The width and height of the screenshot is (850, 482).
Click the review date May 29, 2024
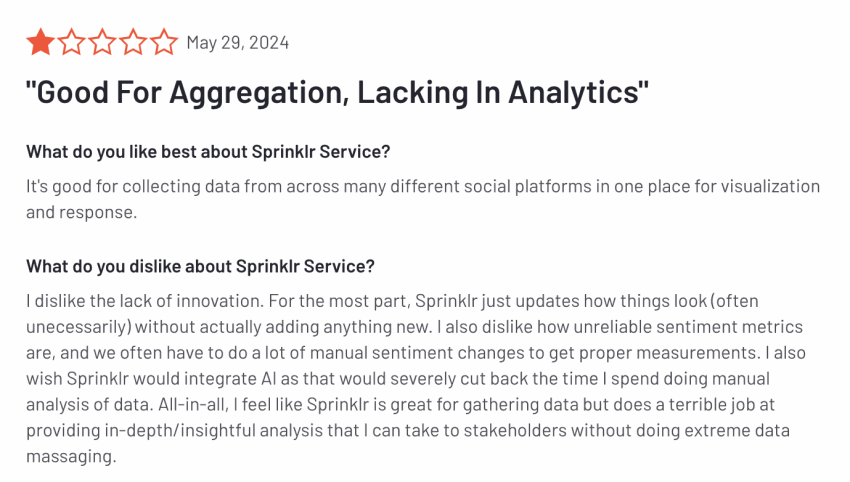[x=237, y=43]
